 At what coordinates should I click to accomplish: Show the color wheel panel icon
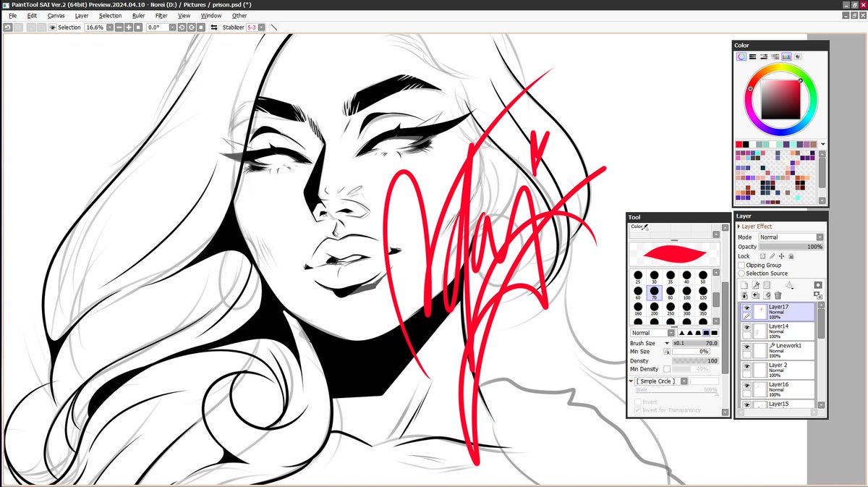tap(741, 56)
